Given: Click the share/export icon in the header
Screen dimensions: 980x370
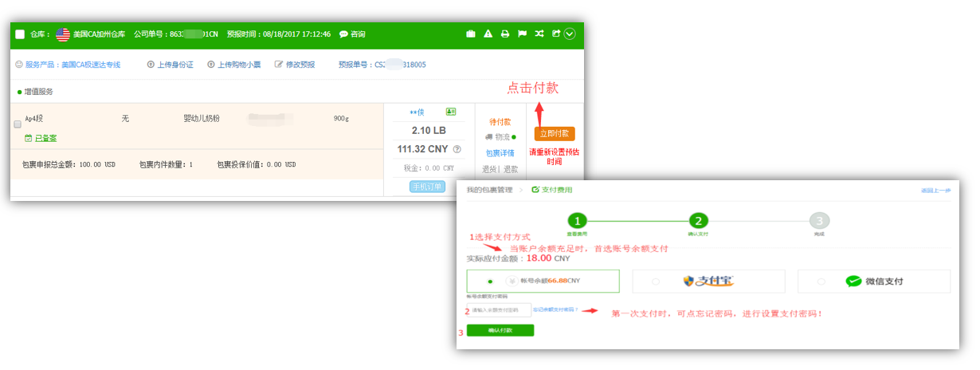Looking at the screenshot, I should (556, 33).
